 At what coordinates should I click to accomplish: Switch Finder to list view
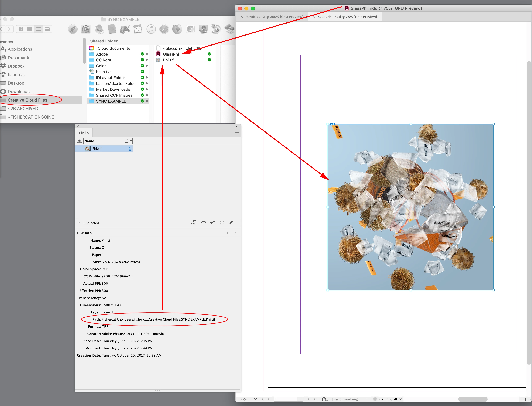30,29
